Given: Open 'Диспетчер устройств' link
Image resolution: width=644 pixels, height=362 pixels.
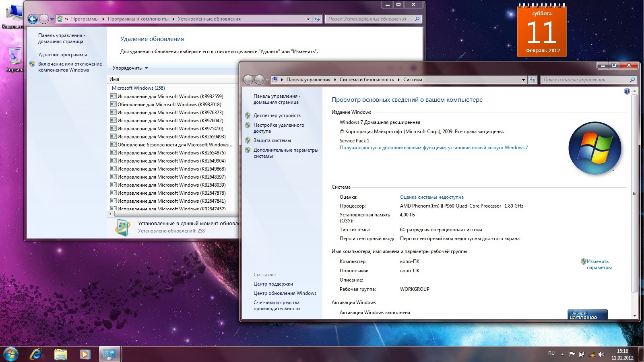Looking at the screenshot, I should pyautogui.click(x=277, y=115).
